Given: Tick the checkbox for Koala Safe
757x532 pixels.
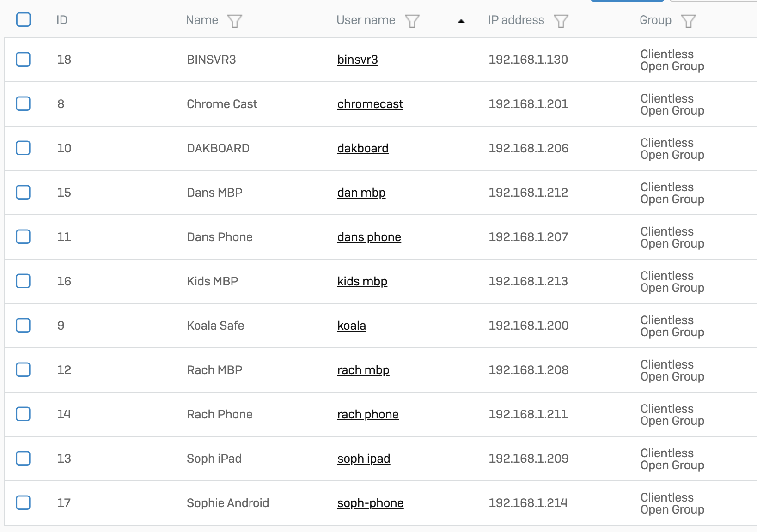Looking at the screenshot, I should coord(24,326).
